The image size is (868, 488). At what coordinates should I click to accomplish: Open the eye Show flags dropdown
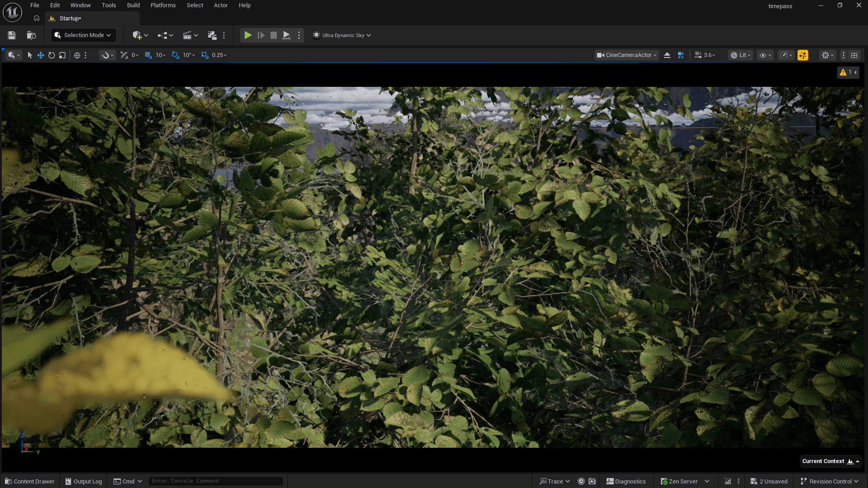coord(765,55)
